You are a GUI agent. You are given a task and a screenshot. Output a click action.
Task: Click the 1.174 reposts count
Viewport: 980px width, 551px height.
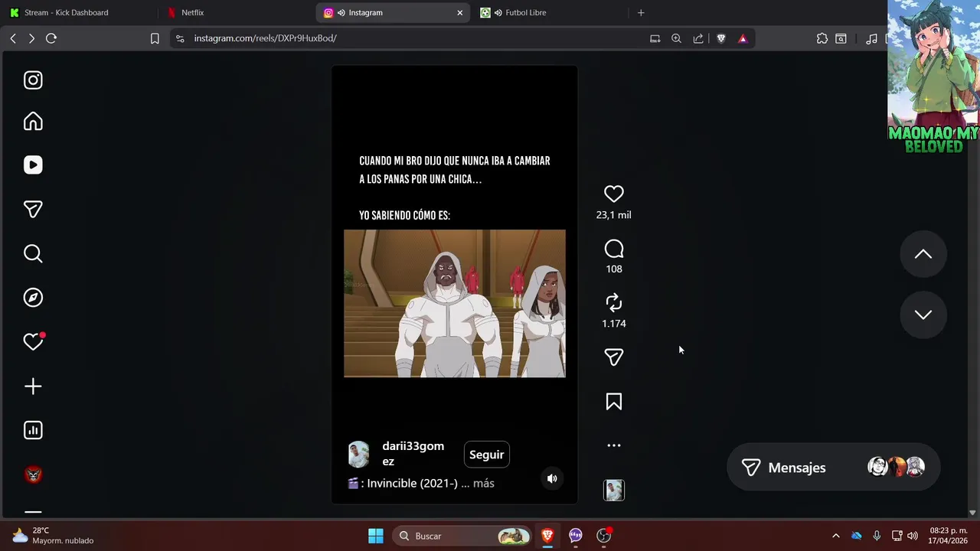click(x=614, y=324)
